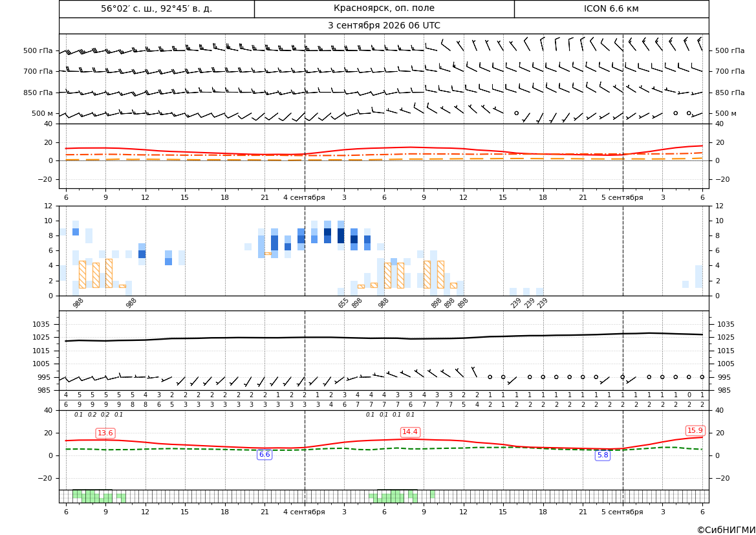The height and width of the screenshot is (535, 756).
Task: Select the 5 сентября label on bottom axis
Action: click(622, 512)
